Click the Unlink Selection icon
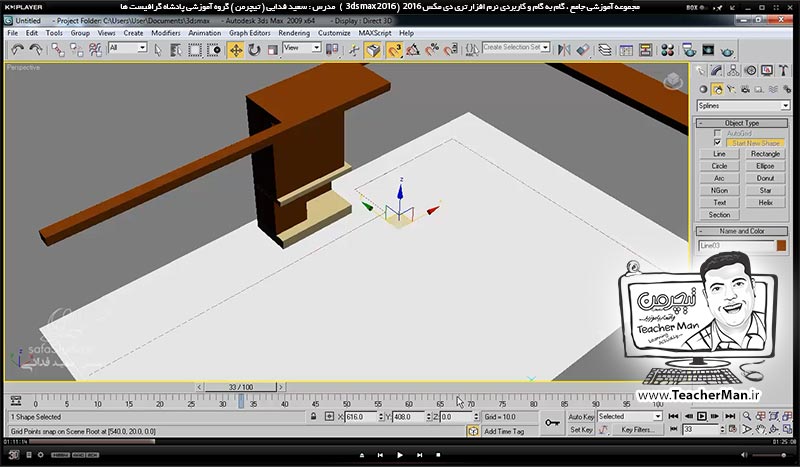800x467 pixels. [x=77, y=50]
